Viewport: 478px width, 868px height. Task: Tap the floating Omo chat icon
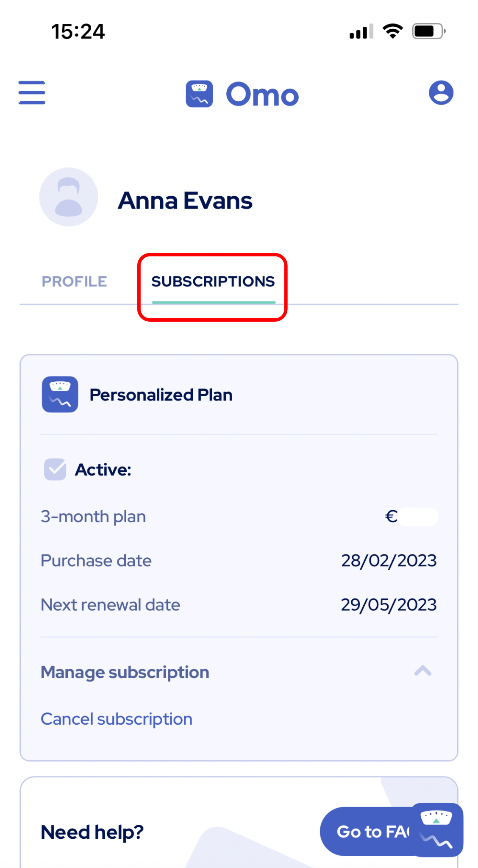[x=436, y=829]
